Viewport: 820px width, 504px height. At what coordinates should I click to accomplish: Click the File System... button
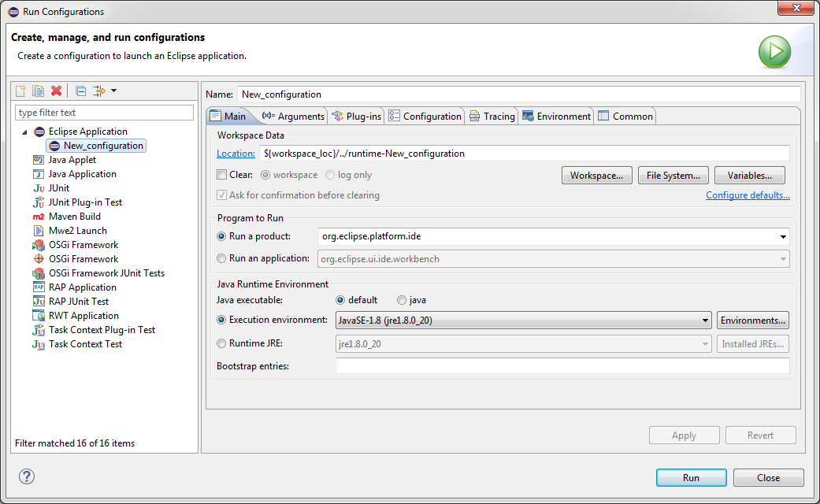click(673, 175)
